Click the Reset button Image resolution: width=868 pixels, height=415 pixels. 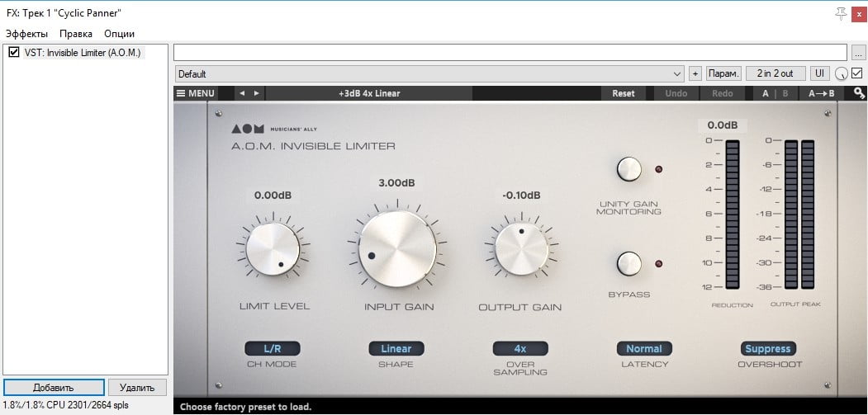(624, 93)
